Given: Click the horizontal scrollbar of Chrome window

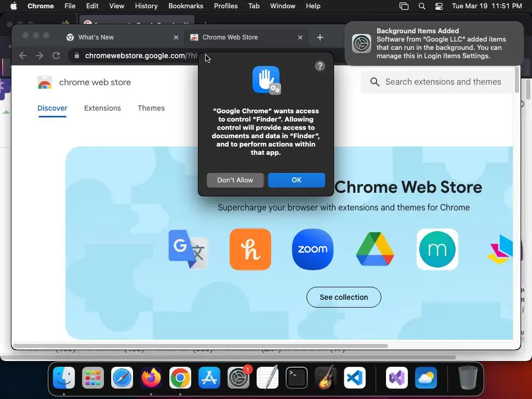Looking at the screenshot, I should pos(200,346).
